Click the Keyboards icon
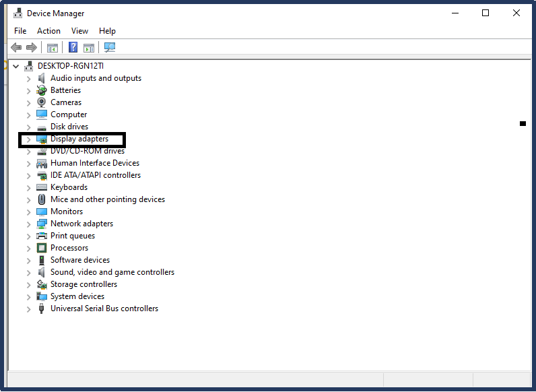The width and height of the screenshot is (536, 392). [41, 187]
